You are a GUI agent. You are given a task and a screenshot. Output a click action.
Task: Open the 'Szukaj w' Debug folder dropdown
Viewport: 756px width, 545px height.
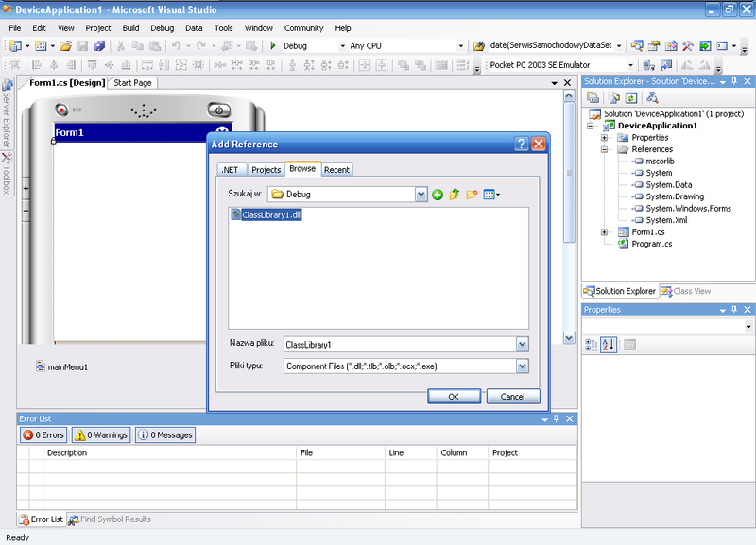(x=421, y=195)
